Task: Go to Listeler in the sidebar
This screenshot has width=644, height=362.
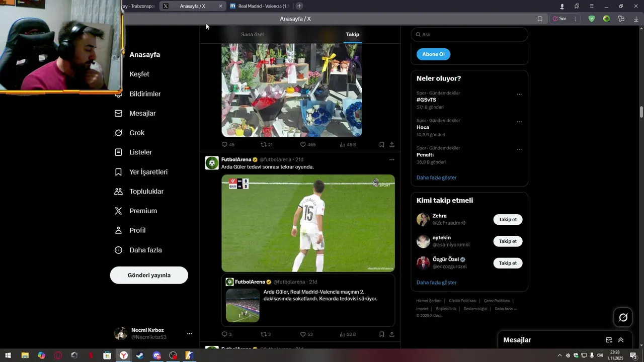Action: click(x=133, y=152)
